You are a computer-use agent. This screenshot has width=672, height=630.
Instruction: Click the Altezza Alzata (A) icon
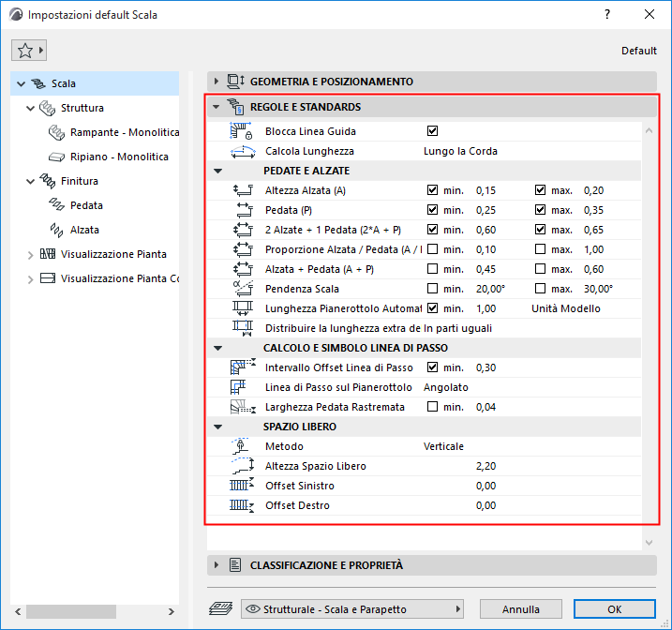point(243,190)
